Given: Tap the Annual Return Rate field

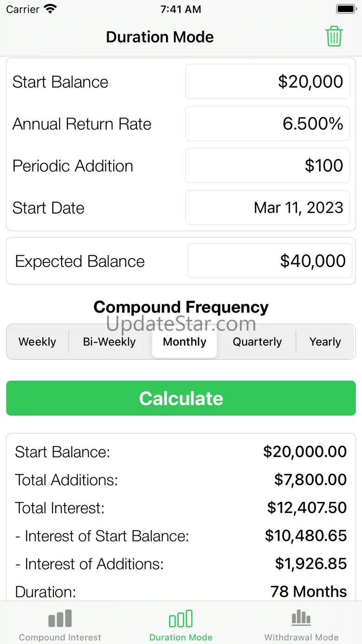Looking at the screenshot, I should (x=267, y=124).
